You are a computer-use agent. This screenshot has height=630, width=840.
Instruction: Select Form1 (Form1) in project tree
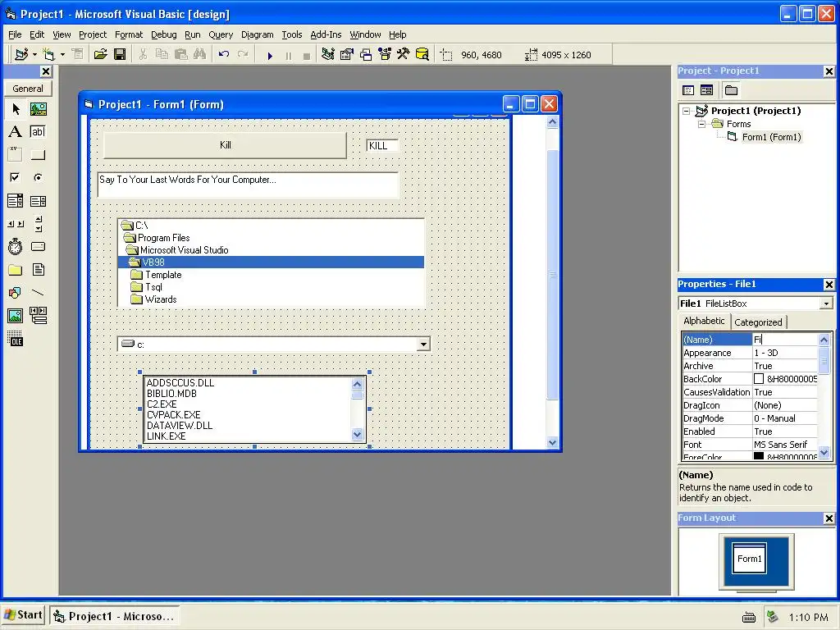[771, 137]
